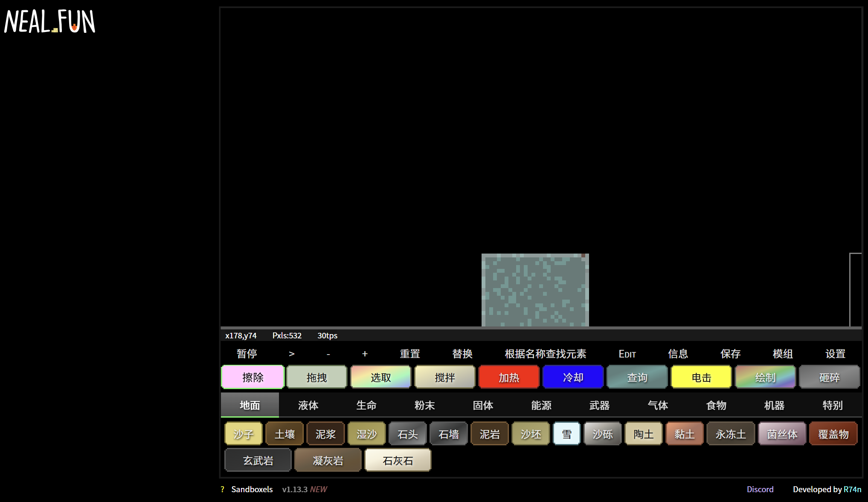Open the 信息 info panel
Viewport: 868px width, 502px height.
click(678, 354)
